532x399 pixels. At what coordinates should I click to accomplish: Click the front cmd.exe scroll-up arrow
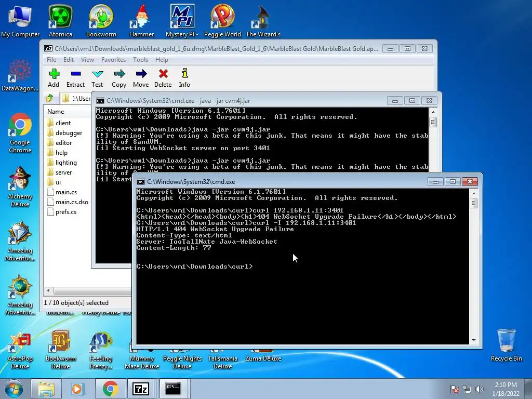474,193
